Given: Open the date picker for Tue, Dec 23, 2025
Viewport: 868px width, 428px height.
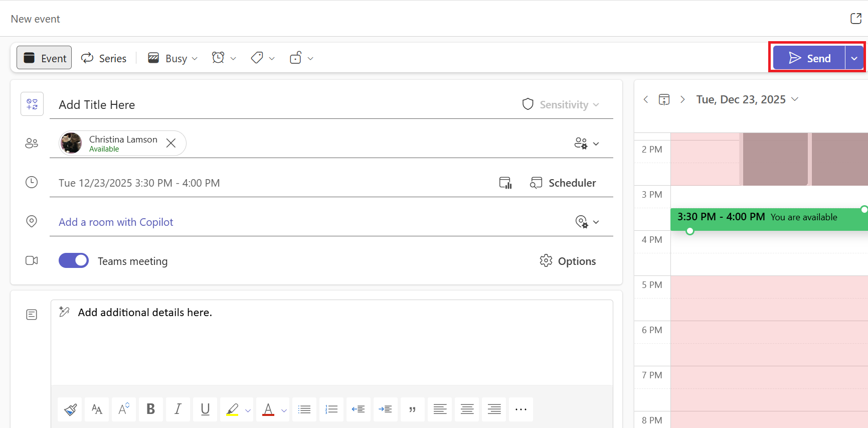Looking at the screenshot, I should coord(747,99).
